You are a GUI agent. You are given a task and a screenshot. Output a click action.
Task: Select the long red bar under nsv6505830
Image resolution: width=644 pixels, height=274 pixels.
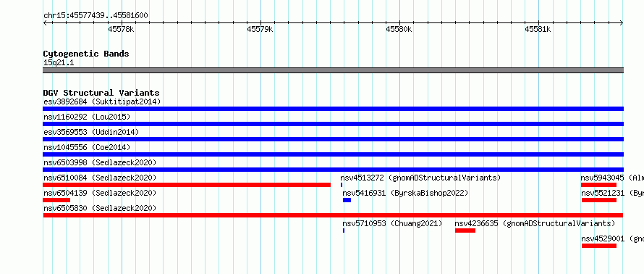[333, 215]
